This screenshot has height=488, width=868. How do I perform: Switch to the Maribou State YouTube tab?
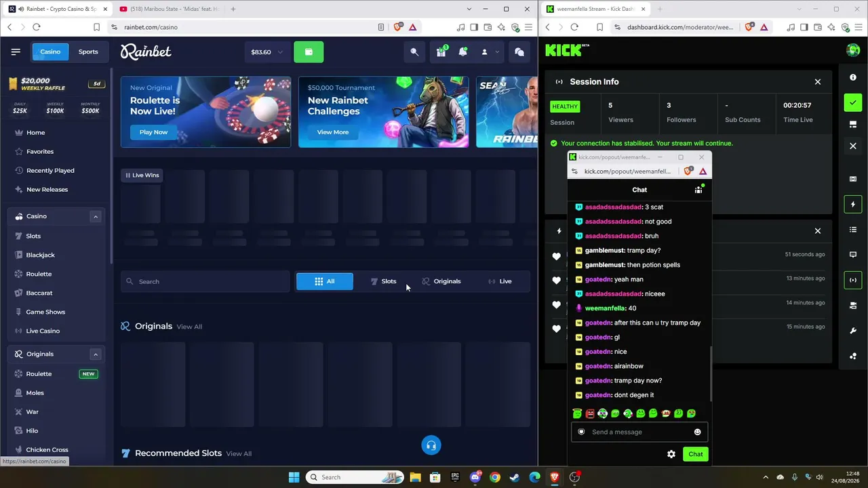click(169, 9)
